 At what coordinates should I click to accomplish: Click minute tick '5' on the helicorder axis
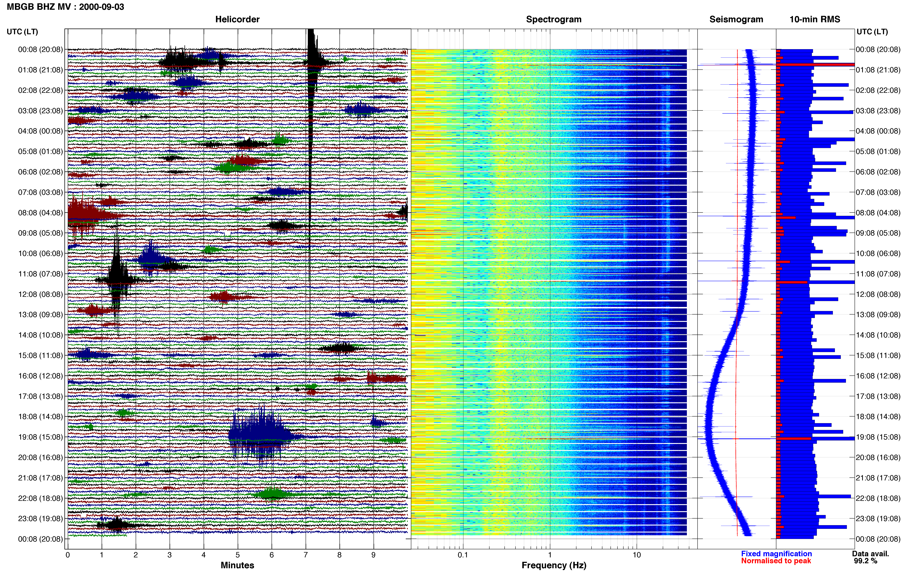coord(238,555)
